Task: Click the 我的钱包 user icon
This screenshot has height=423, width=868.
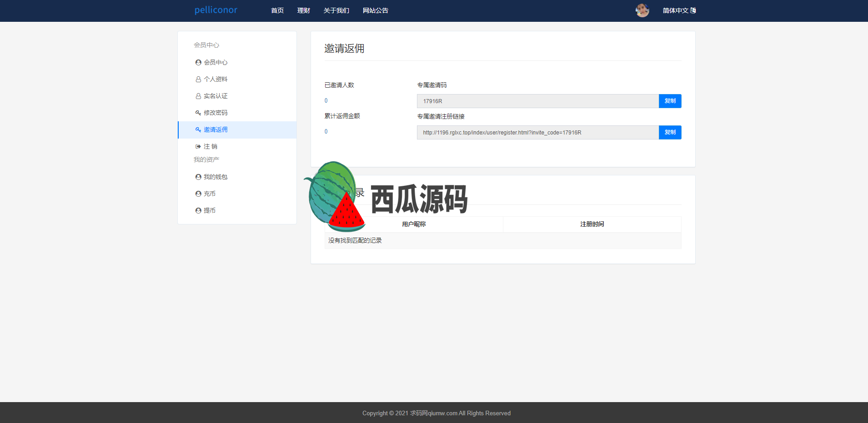Action: tap(198, 177)
